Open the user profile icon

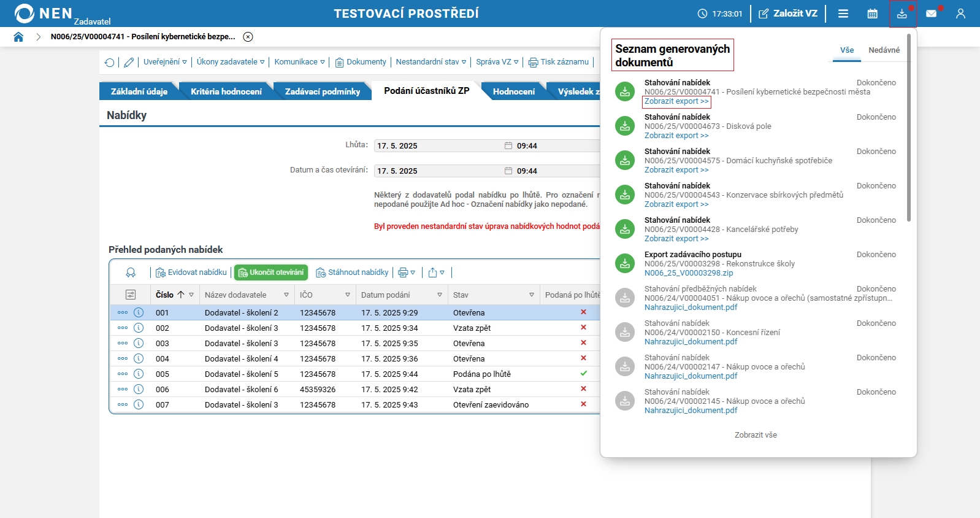click(960, 14)
